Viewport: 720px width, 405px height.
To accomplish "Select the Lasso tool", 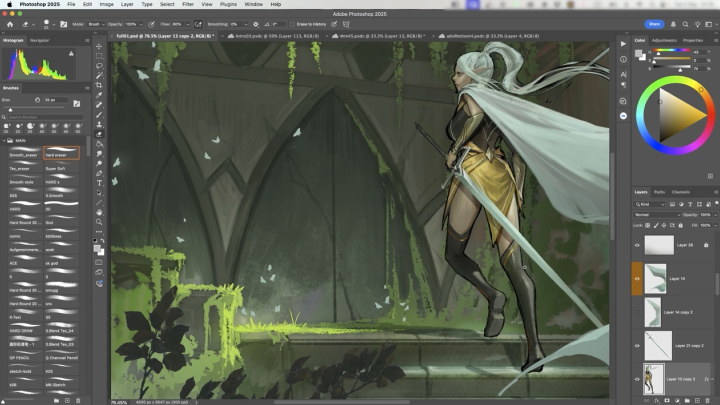I will click(99, 67).
